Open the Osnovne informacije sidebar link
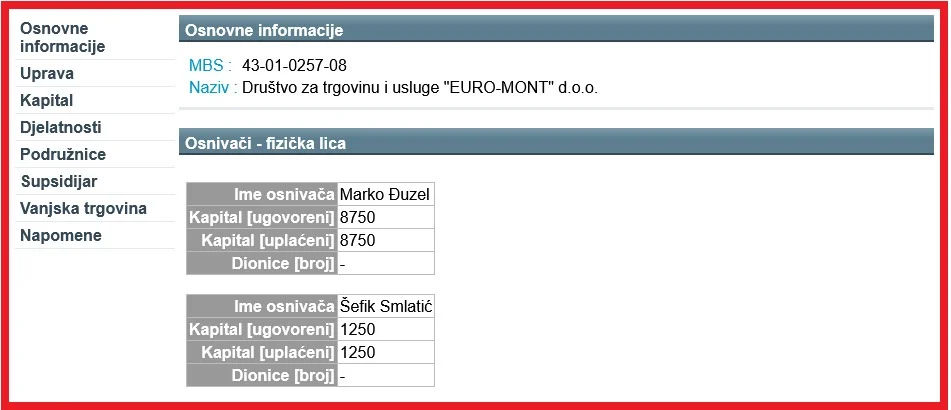951x410 pixels. pos(62,37)
